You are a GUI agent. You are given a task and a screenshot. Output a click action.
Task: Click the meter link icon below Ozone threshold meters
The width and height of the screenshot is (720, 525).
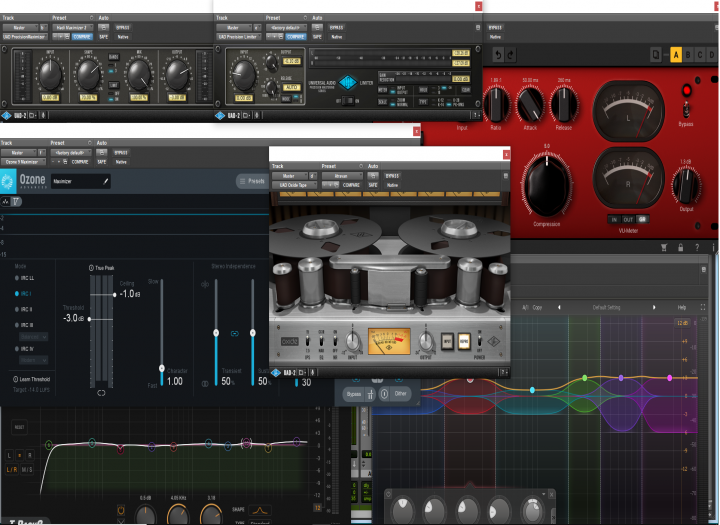[x=101, y=393]
